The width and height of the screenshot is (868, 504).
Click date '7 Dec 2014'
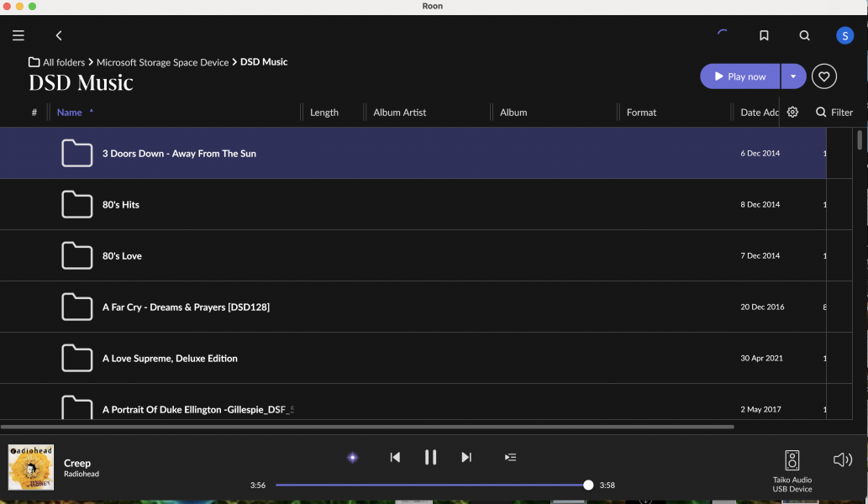tap(760, 255)
